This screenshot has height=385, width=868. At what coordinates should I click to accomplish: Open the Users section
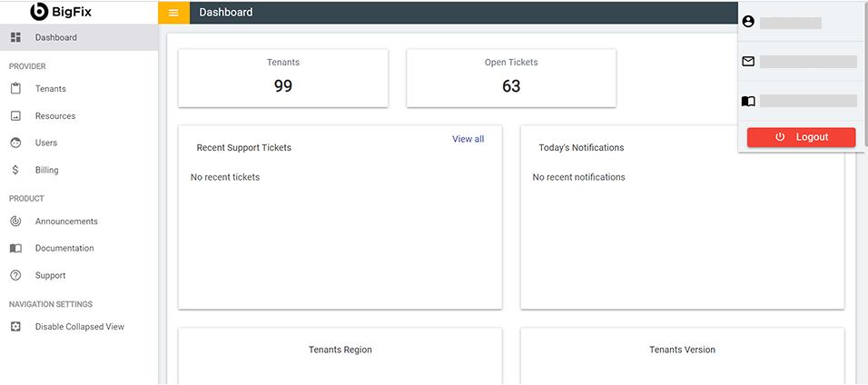[x=79, y=143]
